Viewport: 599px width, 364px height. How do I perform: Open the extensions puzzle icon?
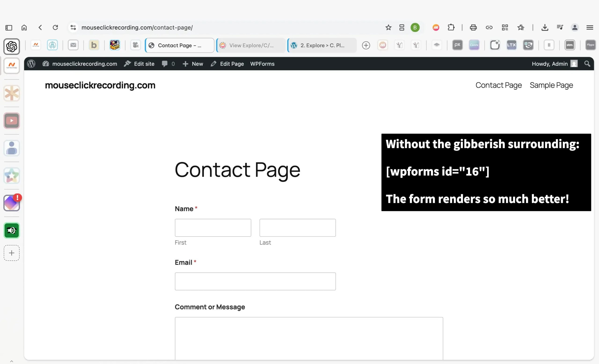451,27
